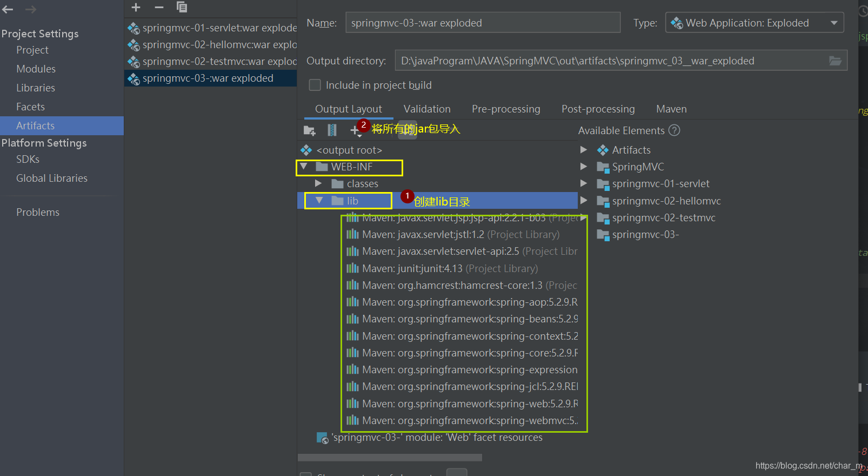Click the output root icon
The image size is (868, 476).
306,150
